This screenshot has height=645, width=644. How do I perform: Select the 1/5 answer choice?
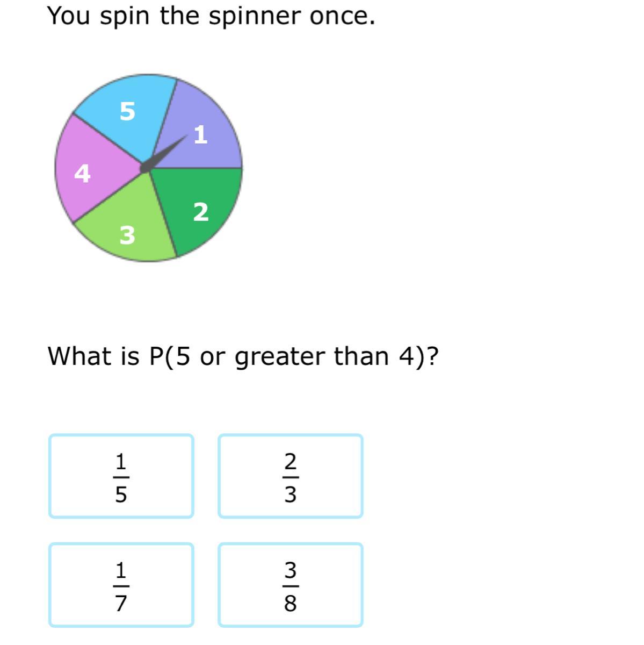pos(121,476)
